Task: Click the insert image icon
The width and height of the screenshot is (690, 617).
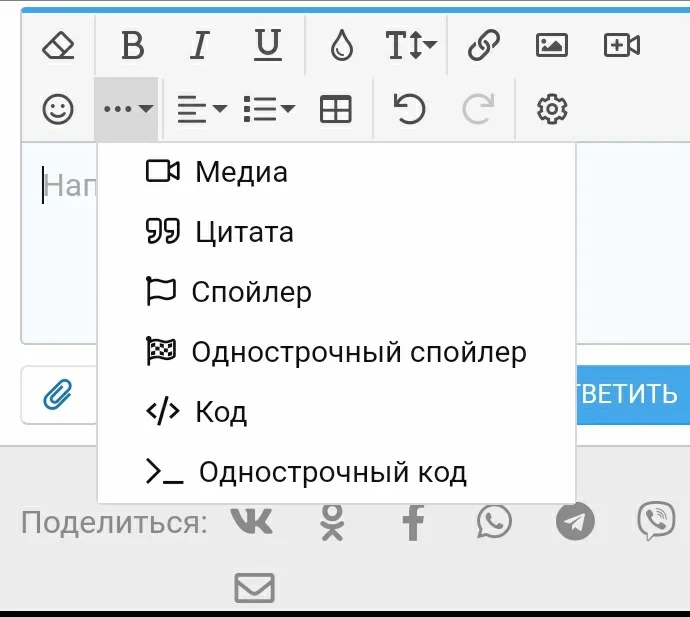Action: click(x=552, y=45)
